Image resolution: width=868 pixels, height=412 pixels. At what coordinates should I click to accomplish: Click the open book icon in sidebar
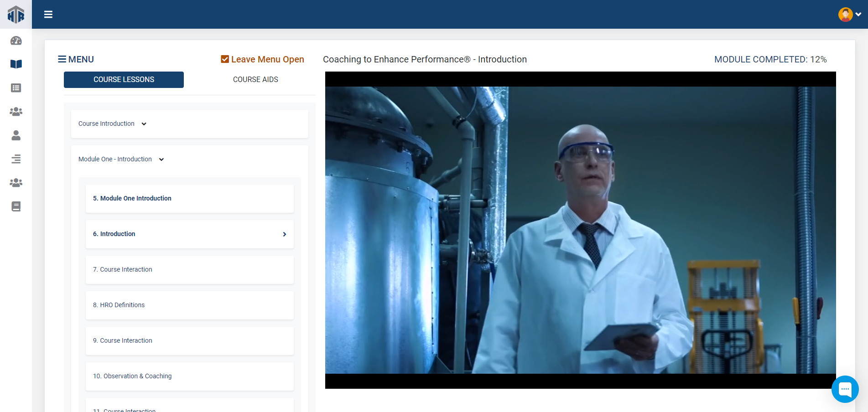[x=16, y=64]
